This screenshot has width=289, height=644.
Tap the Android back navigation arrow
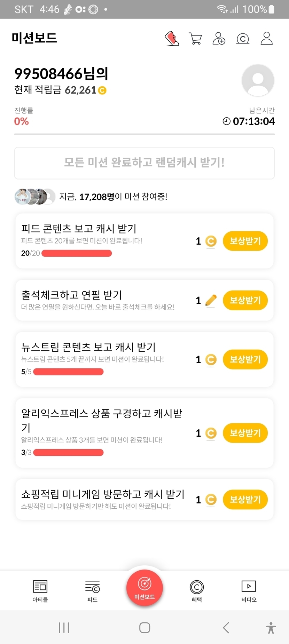[x=226, y=628]
